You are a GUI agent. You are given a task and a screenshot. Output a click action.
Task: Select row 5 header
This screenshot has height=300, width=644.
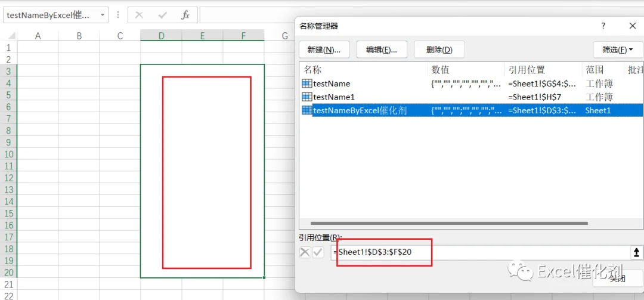pos(8,95)
